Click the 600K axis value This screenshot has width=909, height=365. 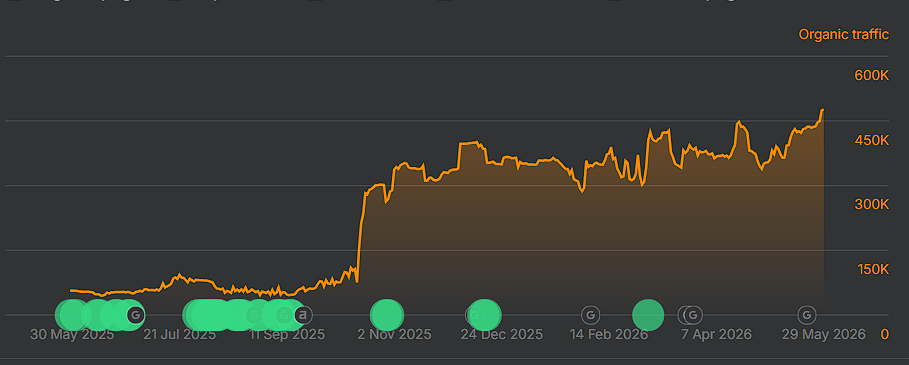coord(872,75)
